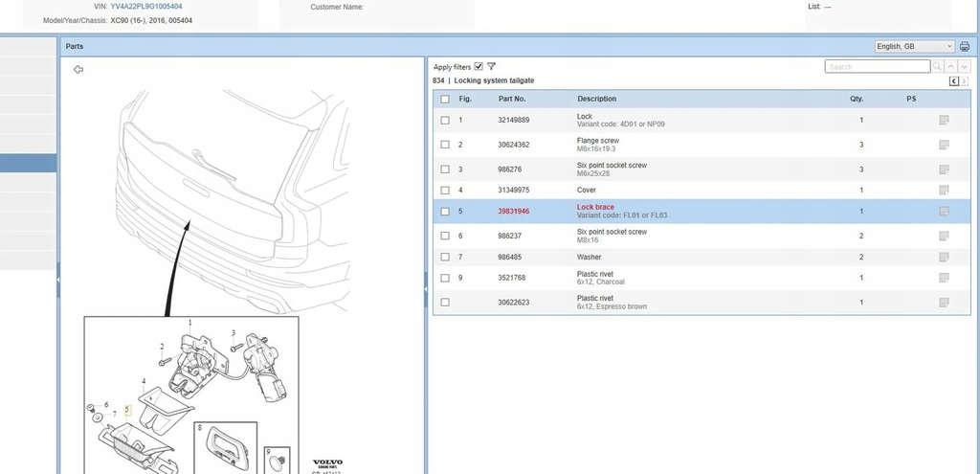Select part number 32149889
The height and width of the screenshot is (474, 980).
coord(513,120)
